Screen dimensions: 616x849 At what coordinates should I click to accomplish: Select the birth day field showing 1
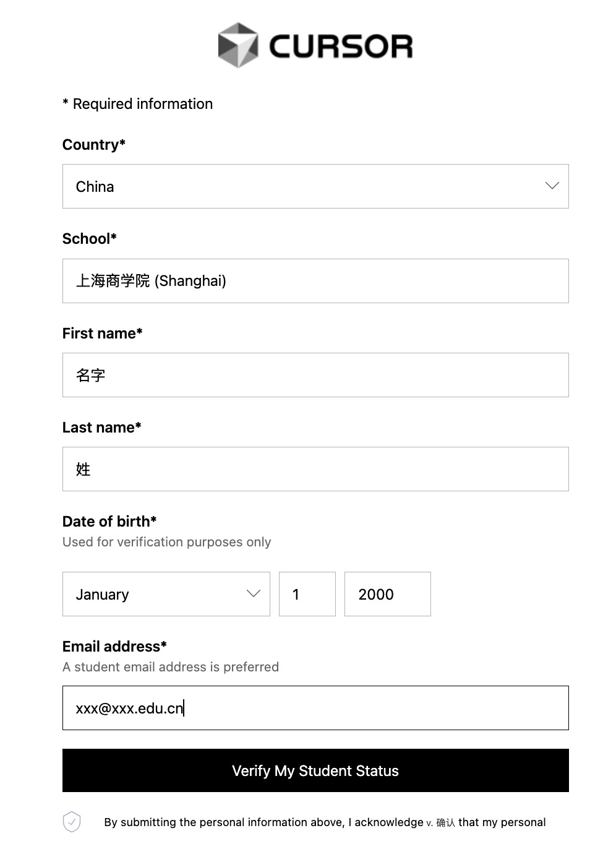pyautogui.click(x=307, y=594)
